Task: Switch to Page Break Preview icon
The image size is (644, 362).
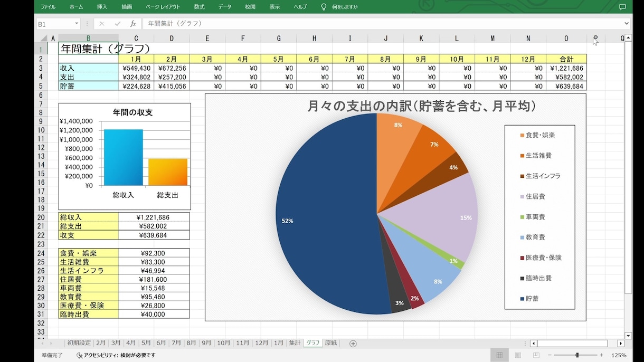Action: point(536,355)
